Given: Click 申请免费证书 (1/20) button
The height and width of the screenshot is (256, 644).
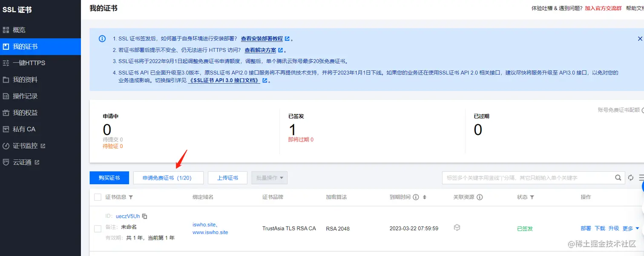Looking at the screenshot, I should pos(168,178).
